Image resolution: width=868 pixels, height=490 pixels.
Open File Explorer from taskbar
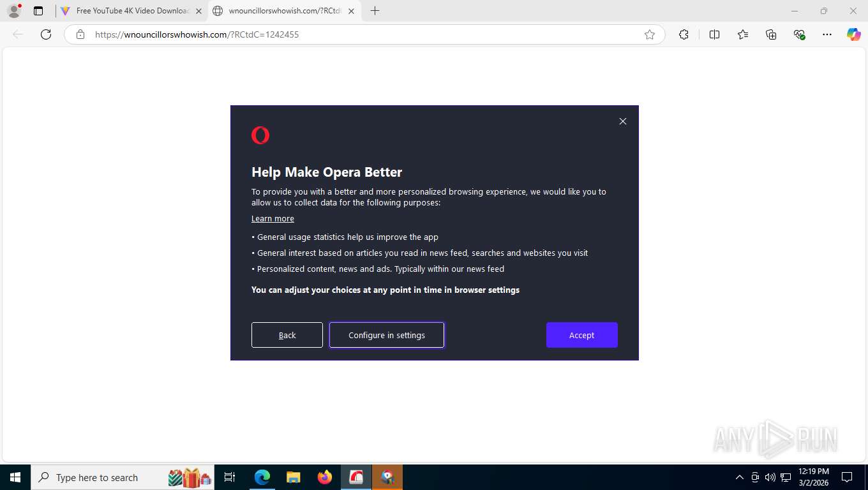293,477
